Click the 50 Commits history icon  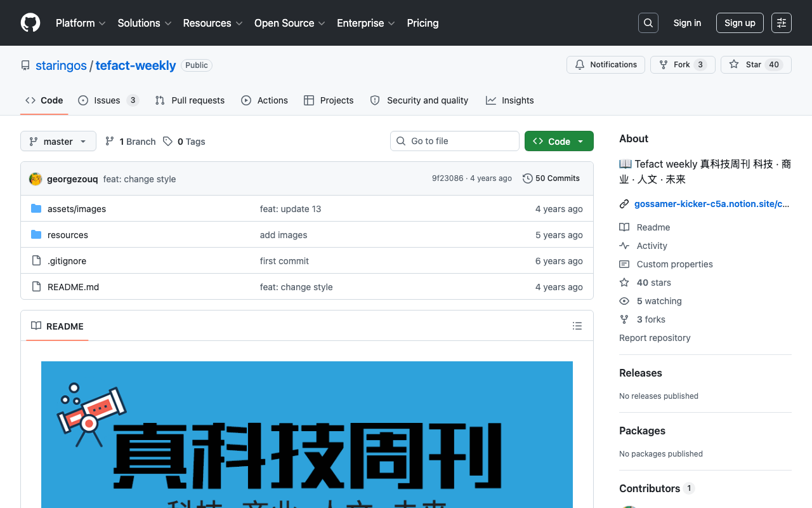coord(527,178)
